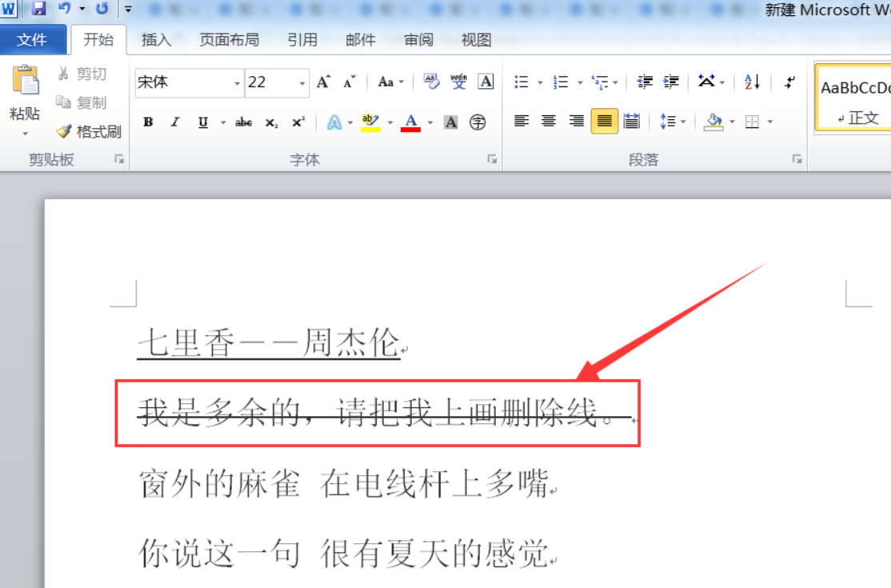Click the sort (A-Z) icon
This screenshot has width=891, height=588.
click(752, 82)
